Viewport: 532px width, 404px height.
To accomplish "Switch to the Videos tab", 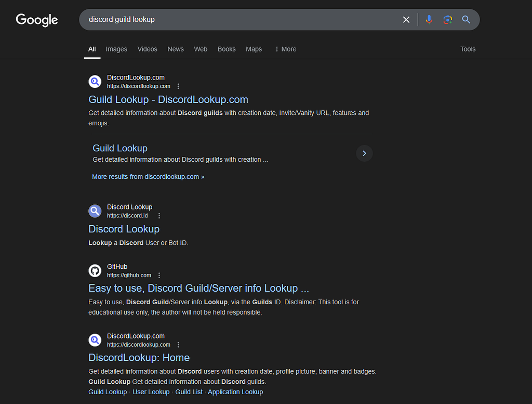I will tap(147, 49).
